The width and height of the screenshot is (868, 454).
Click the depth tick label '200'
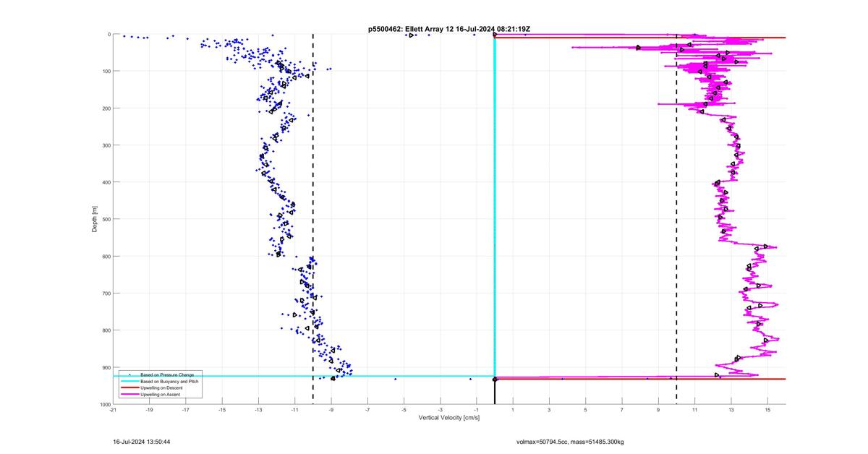pos(106,108)
